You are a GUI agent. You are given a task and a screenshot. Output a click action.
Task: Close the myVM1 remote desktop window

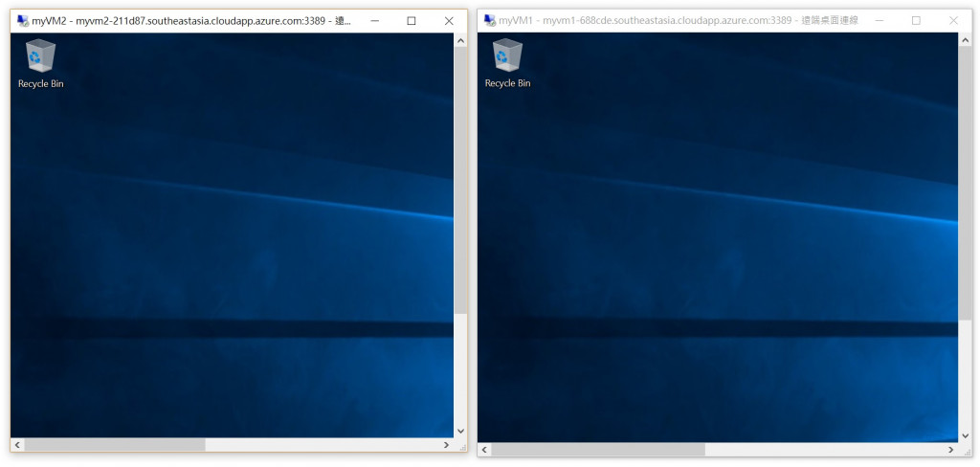tap(954, 21)
